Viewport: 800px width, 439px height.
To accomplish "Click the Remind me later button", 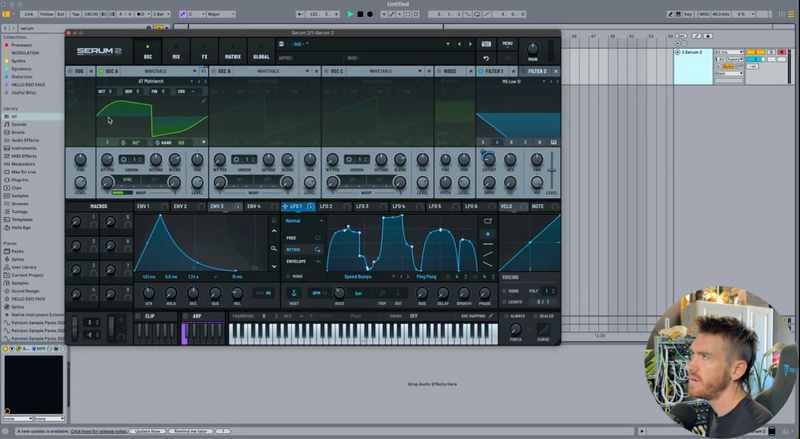I will pos(191,431).
